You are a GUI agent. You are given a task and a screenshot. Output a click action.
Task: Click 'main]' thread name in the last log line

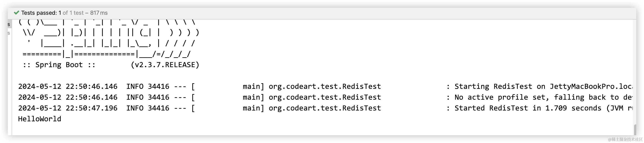pyautogui.click(x=253, y=108)
